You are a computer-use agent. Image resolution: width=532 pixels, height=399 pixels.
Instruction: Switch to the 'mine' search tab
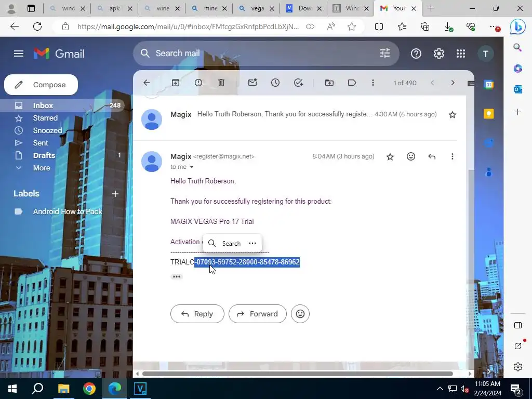click(x=209, y=8)
